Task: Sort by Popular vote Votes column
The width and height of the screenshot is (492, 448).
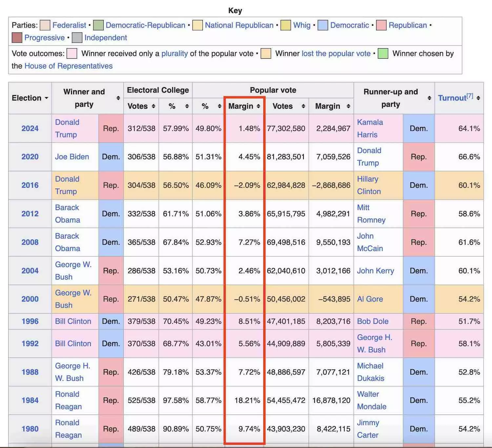Action: [303, 106]
